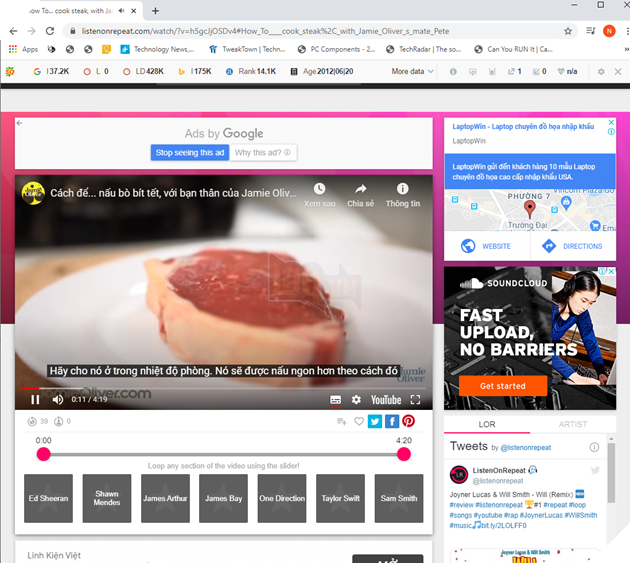Open a new browser tab
The height and width of the screenshot is (563, 630).
coord(155,11)
